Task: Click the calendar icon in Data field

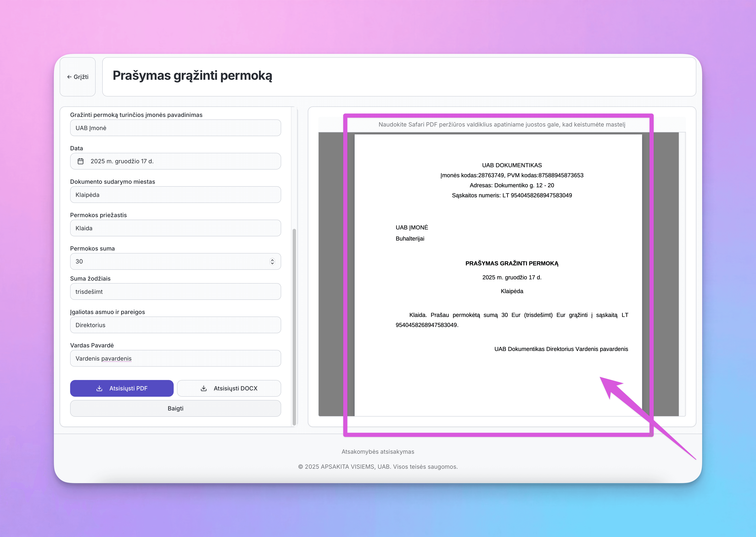Action: click(80, 161)
